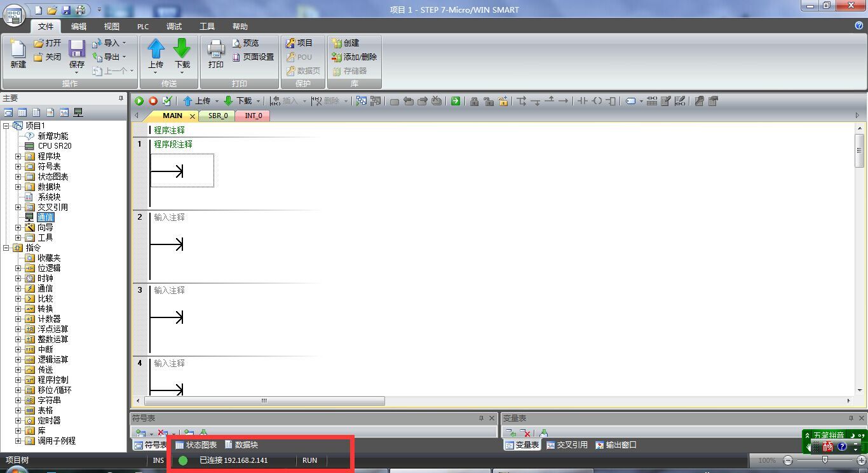
Task: Click the print icon in quick access toolbar
Action: point(80,10)
